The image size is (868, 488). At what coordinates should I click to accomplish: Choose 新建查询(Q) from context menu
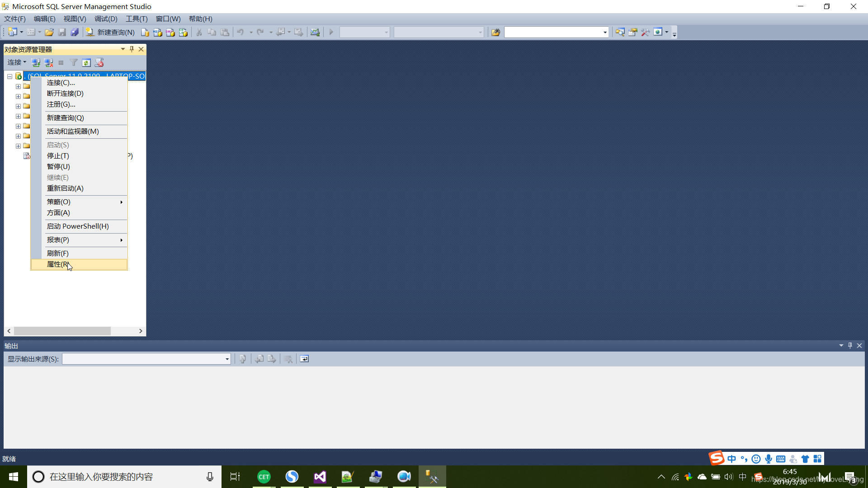pos(79,118)
